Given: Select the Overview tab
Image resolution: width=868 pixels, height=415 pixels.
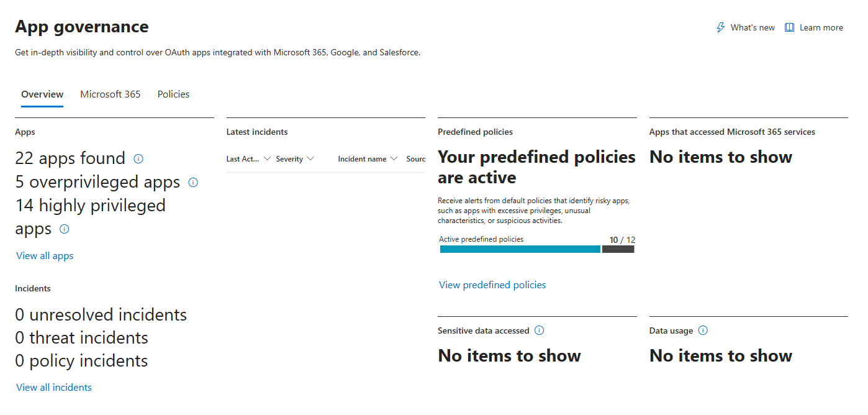Looking at the screenshot, I should [42, 94].
